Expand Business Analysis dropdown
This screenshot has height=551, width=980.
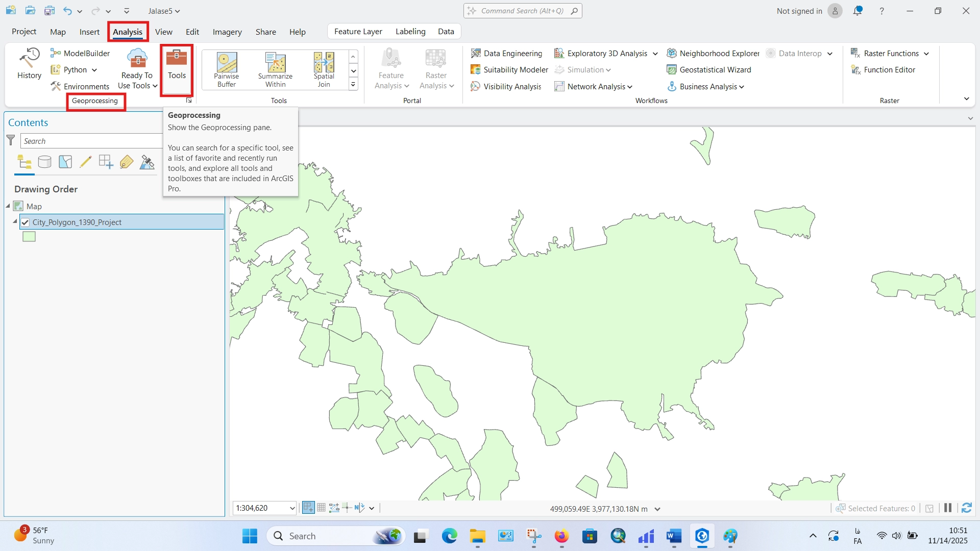click(x=742, y=87)
